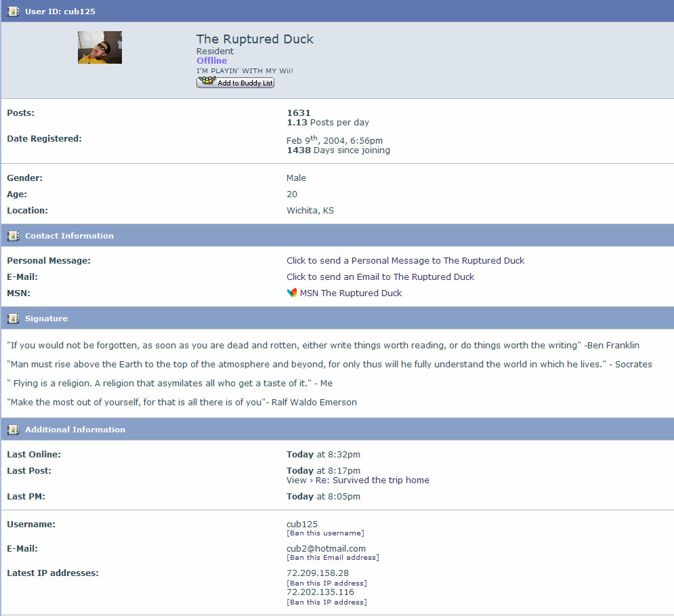Click the Additional Information header text
Viewport: 674px width, 616px height.
tap(75, 430)
